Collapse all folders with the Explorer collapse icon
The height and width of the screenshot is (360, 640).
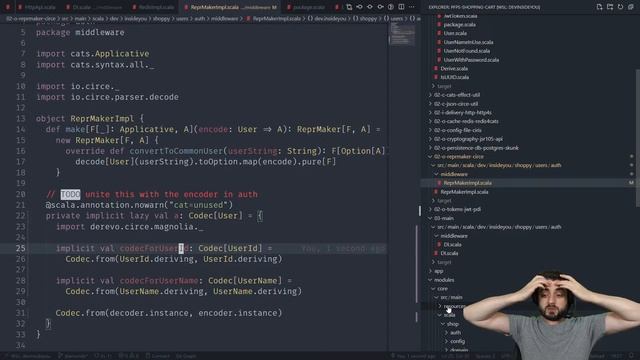point(631,7)
